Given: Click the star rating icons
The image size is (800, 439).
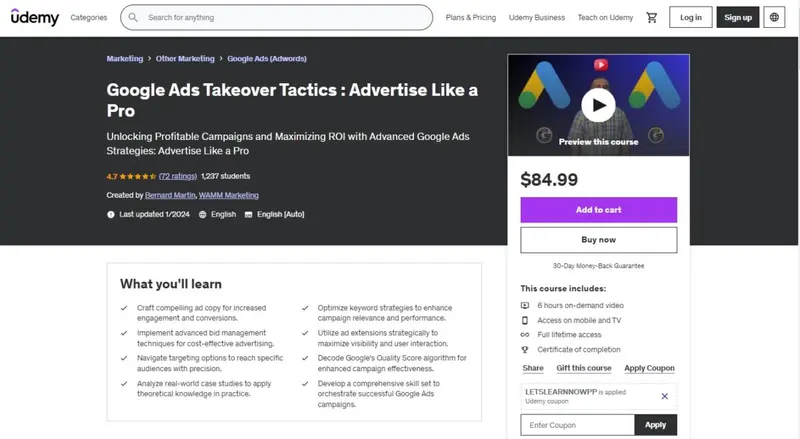Looking at the screenshot, I should 138,176.
